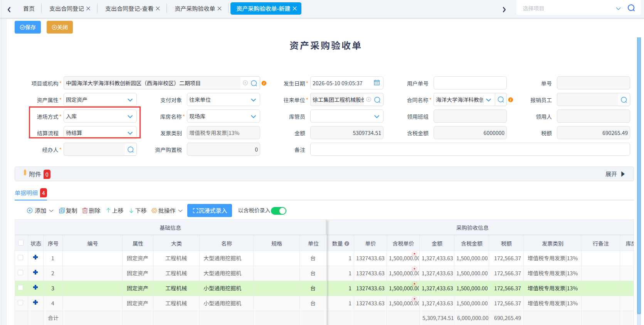
Task: Open the 进场方式 dropdown
Action: coord(100,116)
